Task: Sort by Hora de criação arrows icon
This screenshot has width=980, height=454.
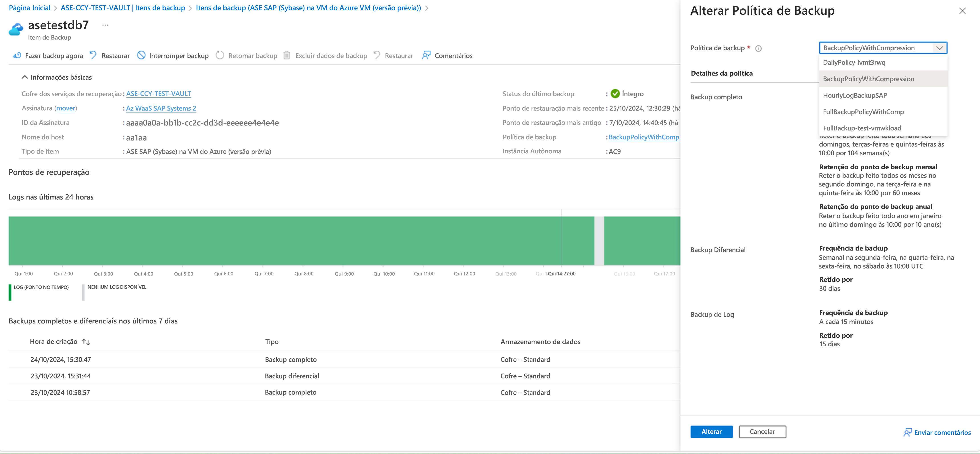Action: pyautogui.click(x=86, y=342)
